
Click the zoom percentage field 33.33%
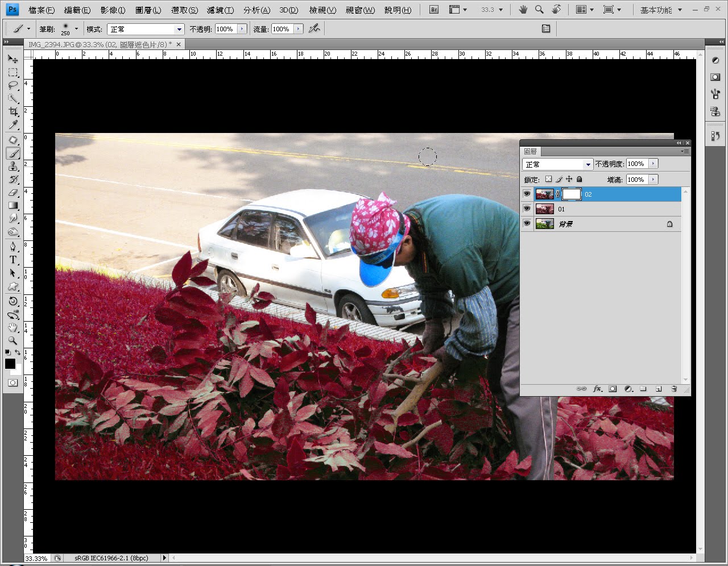point(37,558)
